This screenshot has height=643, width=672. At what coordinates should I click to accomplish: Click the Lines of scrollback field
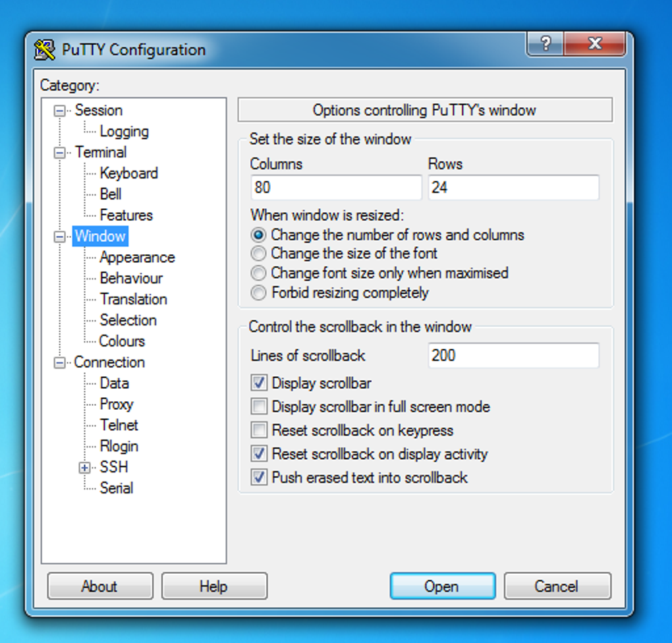tap(513, 355)
